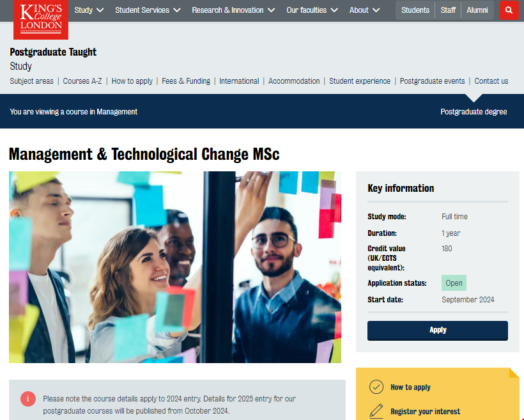Expand the About menu
524x420 pixels.
[x=364, y=10]
